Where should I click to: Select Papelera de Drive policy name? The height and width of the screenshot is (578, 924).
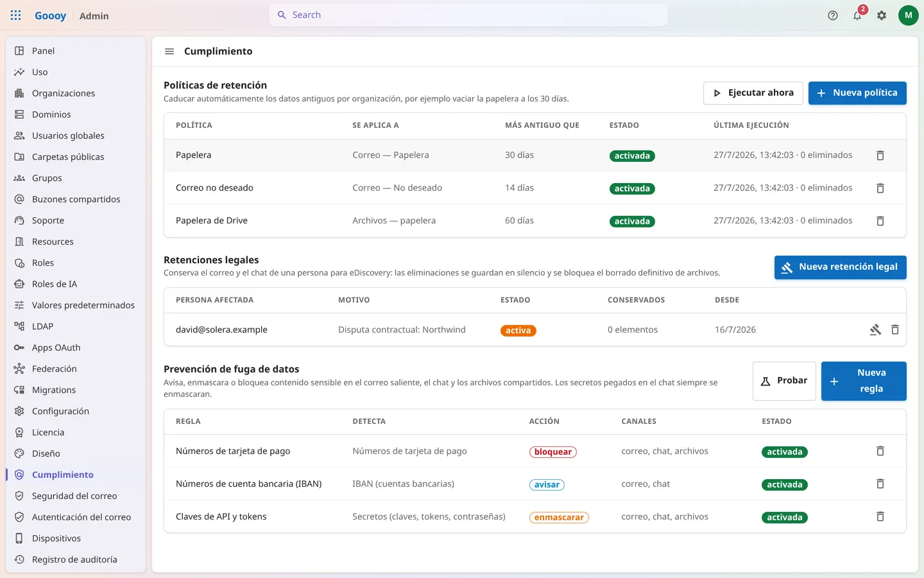212,221
